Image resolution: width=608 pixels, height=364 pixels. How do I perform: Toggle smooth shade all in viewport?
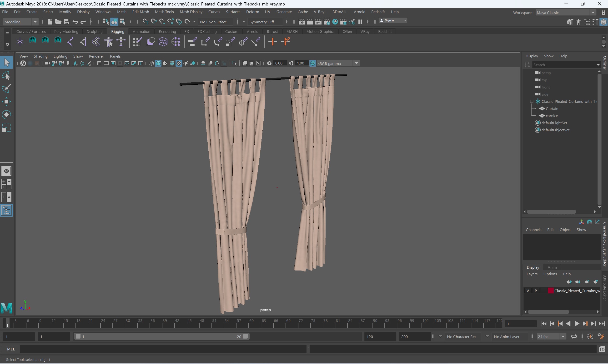pyautogui.click(x=158, y=63)
